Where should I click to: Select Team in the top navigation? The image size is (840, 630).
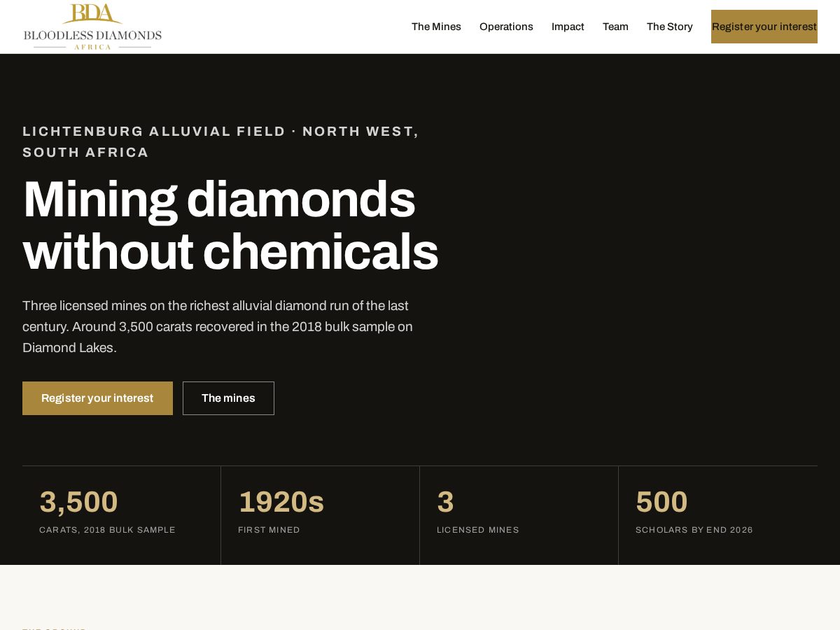[615, 27]
